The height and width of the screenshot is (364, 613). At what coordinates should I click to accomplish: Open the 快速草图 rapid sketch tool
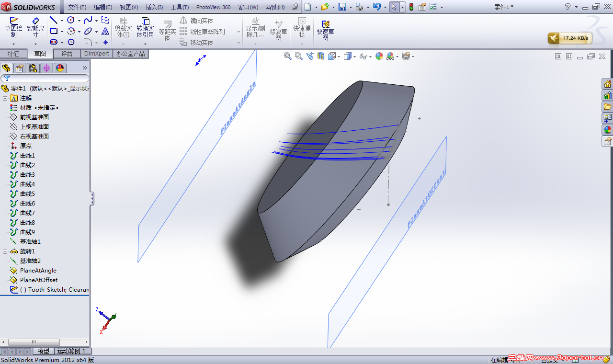tap(325, 30)
